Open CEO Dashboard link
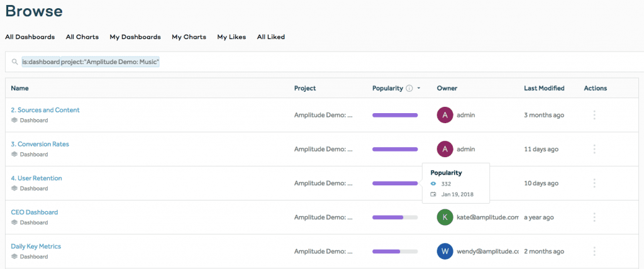 pos(35,212)
